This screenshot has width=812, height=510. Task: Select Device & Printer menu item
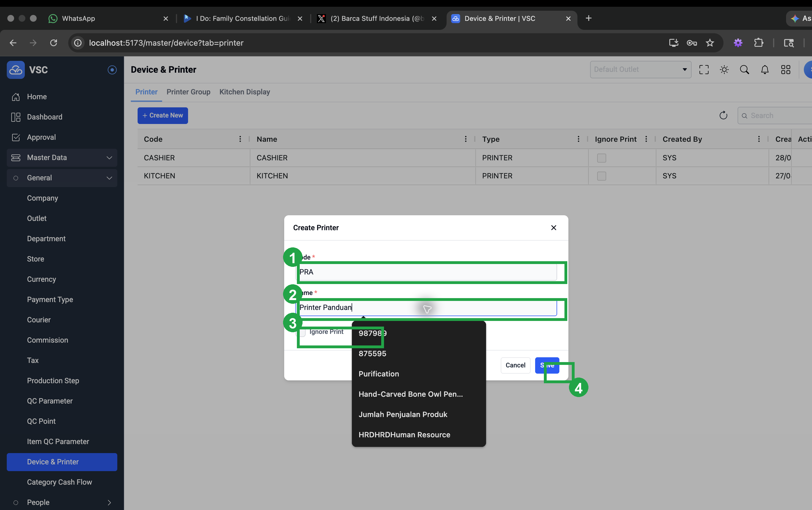click(x=62, y=462)
